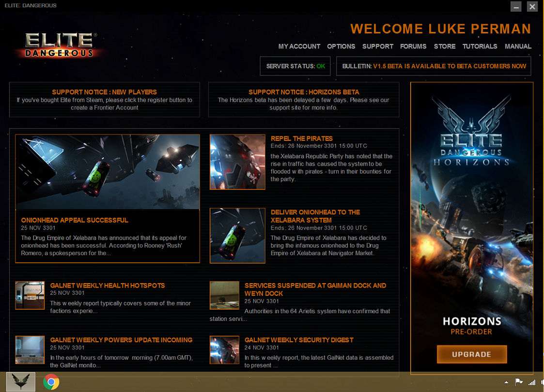Open the Manual
The height and width of the screenshot is (392, 544).
click(x=518, y=46)
